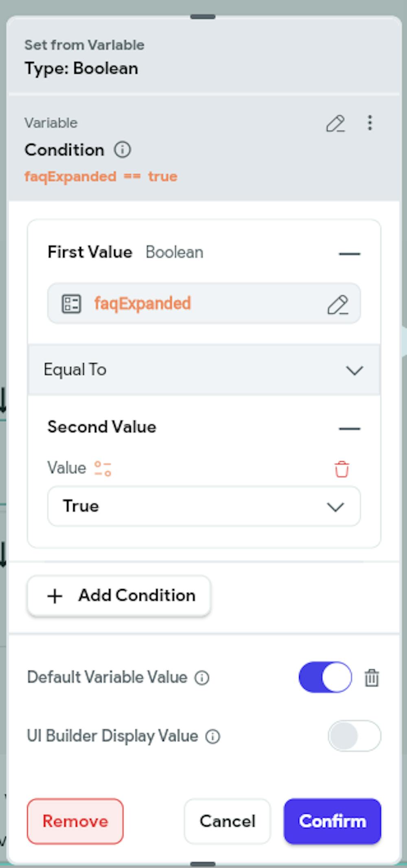Collapse the Second Value section
This screenshot has height=868, width=407.
(350, 429)
